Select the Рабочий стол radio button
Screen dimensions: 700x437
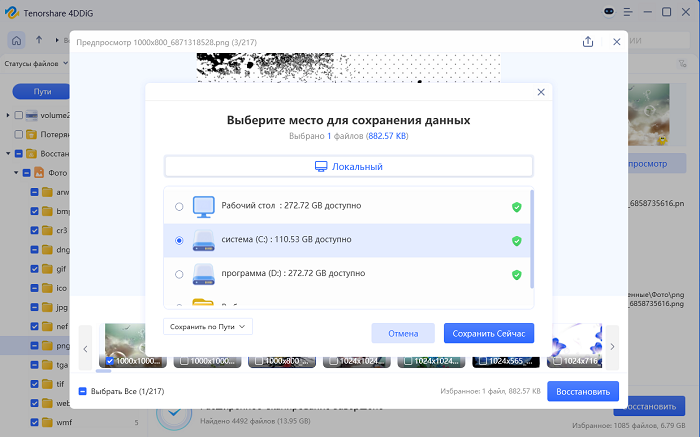179,207
